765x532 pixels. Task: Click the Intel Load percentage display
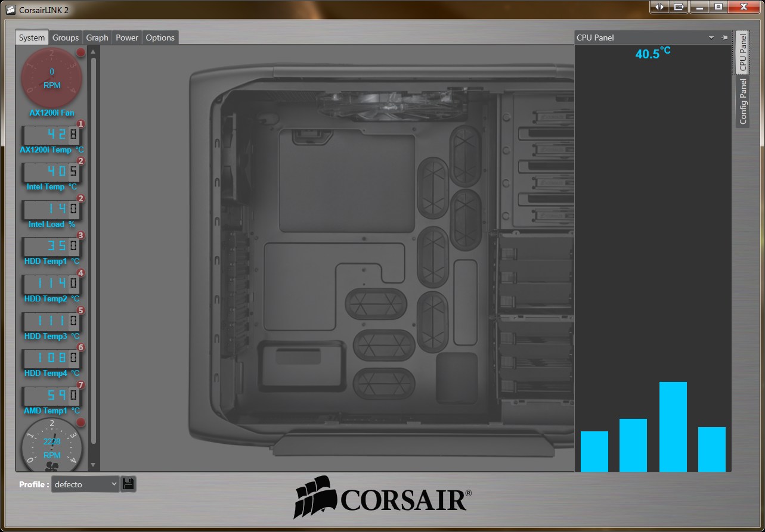[x=51, y=210]
